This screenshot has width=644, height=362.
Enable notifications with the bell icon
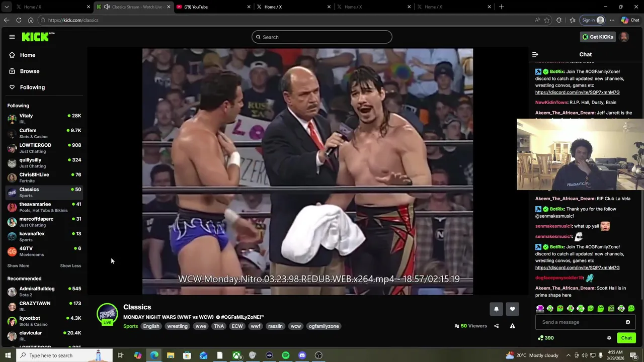point(496,309)
